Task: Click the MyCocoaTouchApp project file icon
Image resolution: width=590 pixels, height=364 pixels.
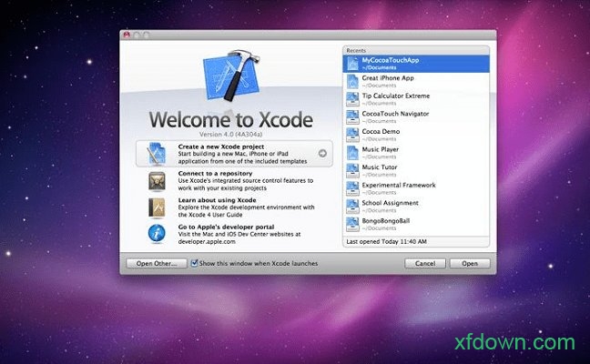Action: tap(353, 64)
